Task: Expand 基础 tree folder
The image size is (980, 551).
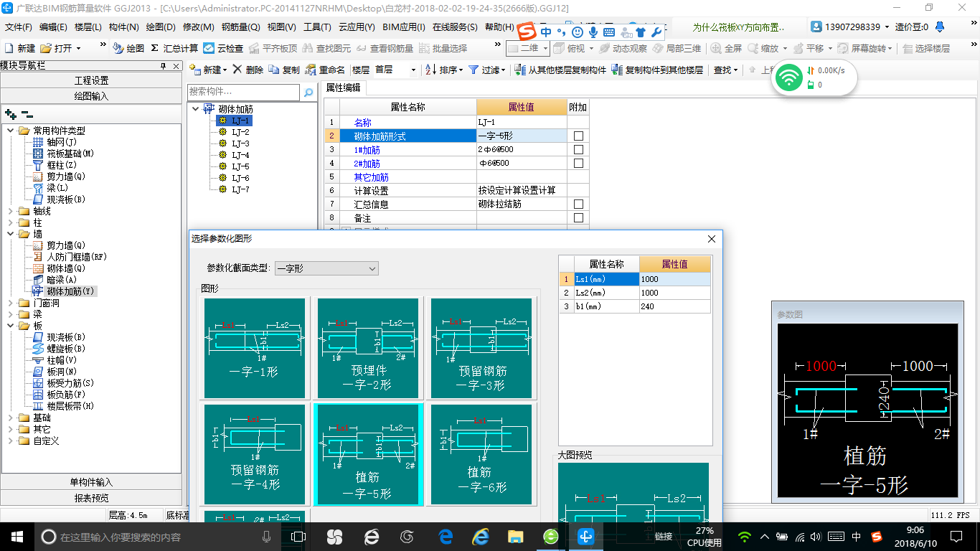Action: pos(11,418)
